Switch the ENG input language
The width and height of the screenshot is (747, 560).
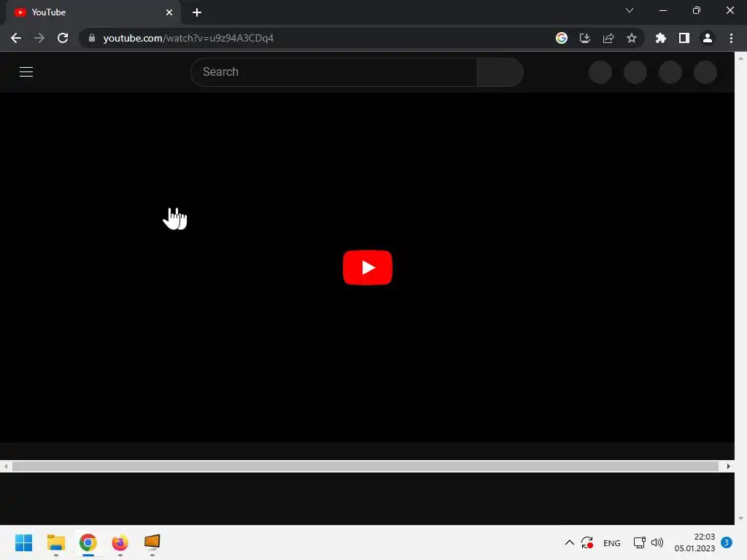[x=612, y=542]
